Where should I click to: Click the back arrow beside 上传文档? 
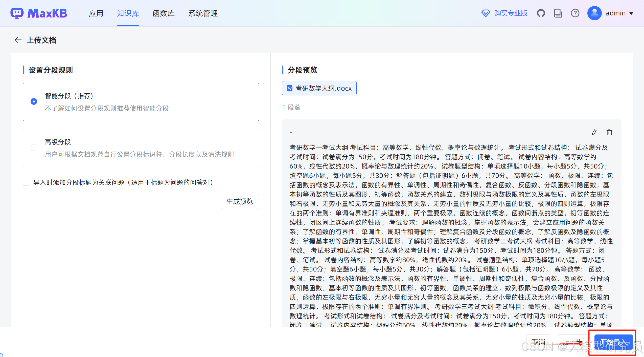(x=18, y=40)
